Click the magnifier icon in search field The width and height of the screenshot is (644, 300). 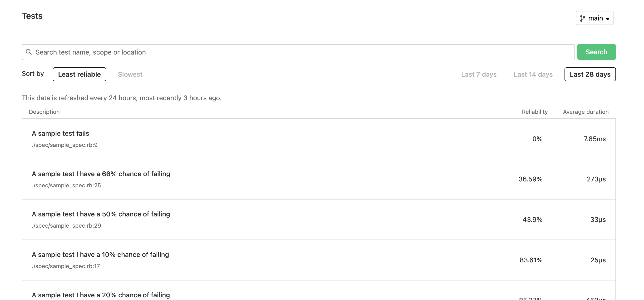[29, 52]
